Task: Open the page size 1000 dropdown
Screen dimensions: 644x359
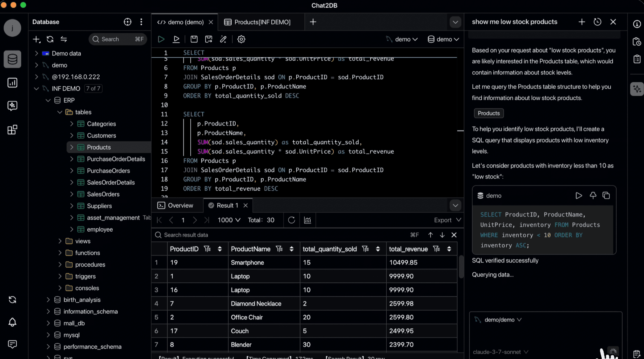Action: click(x=229, y=220)
